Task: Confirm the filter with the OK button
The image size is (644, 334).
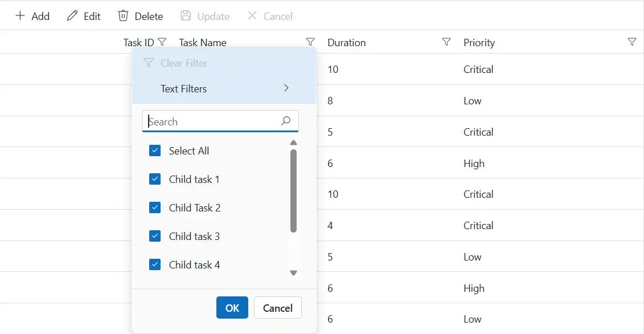Action: (x=232, y=308)
